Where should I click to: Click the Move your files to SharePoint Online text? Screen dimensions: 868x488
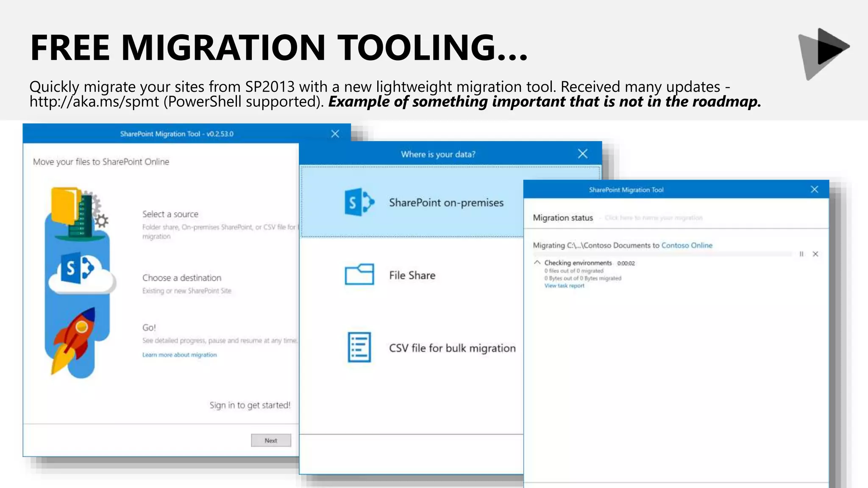pyautogui.click(x=101, y=162)
